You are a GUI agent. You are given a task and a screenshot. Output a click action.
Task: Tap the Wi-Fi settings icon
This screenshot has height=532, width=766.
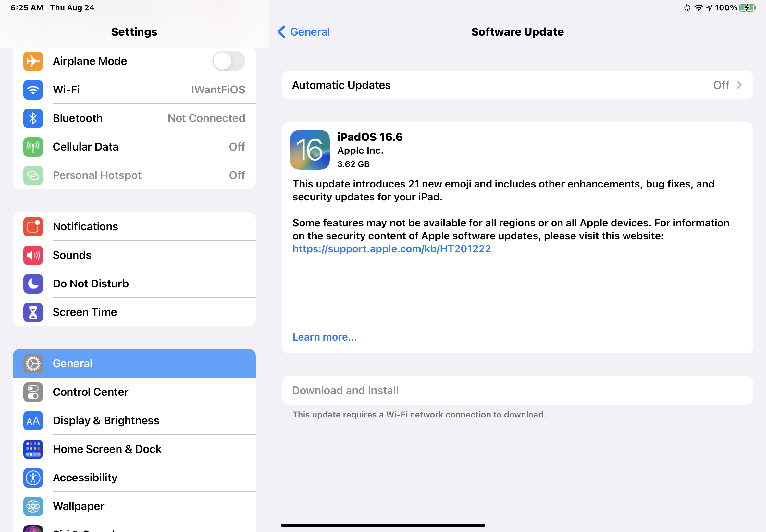[33, 90]
